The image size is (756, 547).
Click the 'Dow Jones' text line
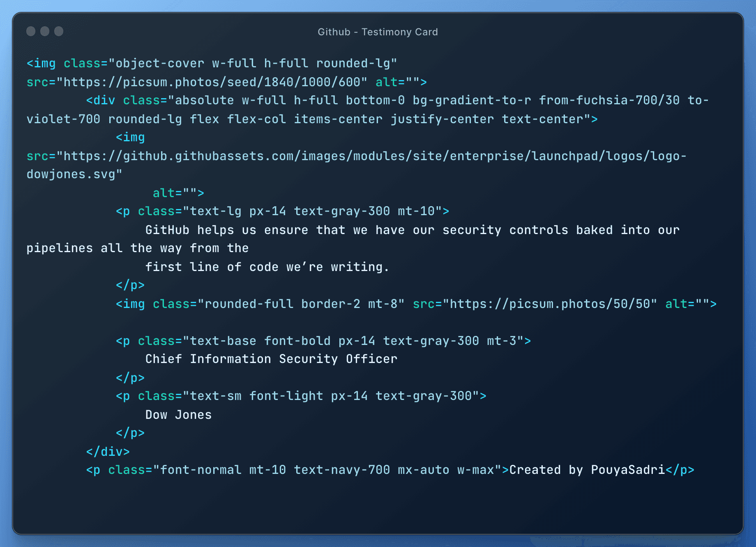click(178, 415)
